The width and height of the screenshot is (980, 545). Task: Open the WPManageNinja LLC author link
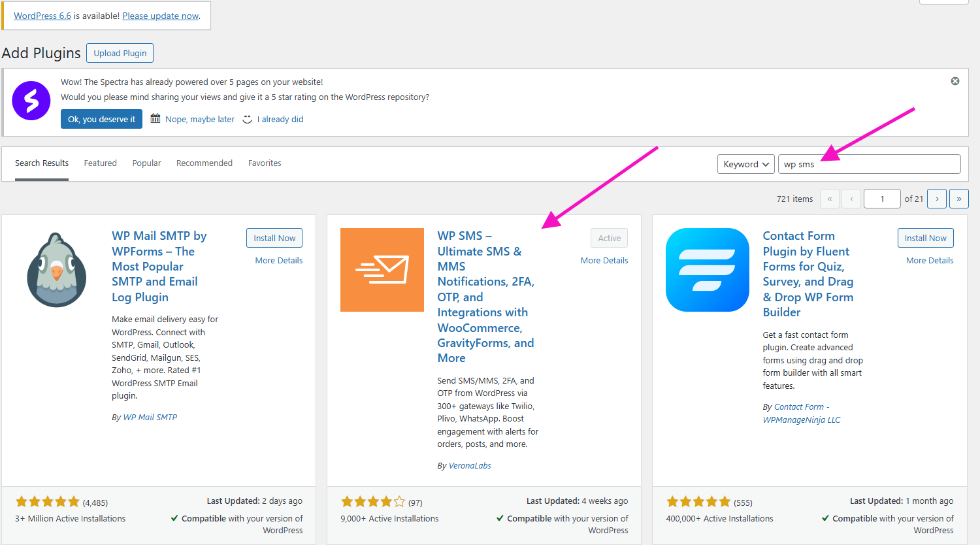click(802, 414)
